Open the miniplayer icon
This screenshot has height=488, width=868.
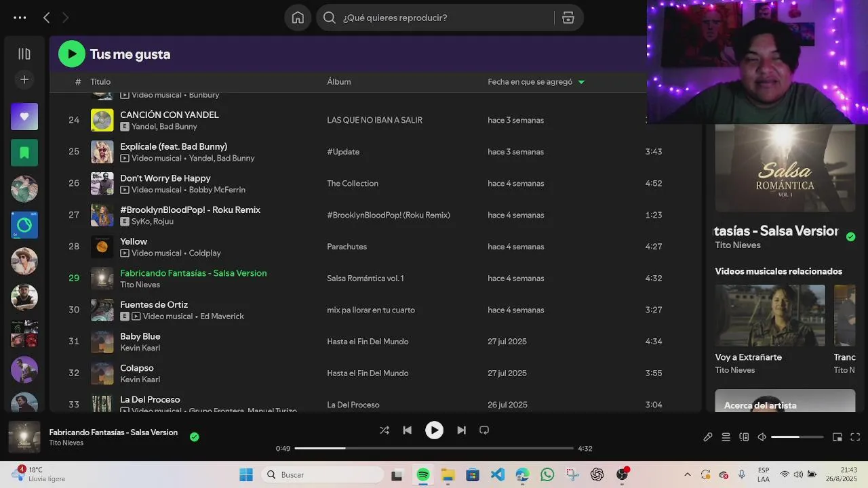[x=837, y=437]
